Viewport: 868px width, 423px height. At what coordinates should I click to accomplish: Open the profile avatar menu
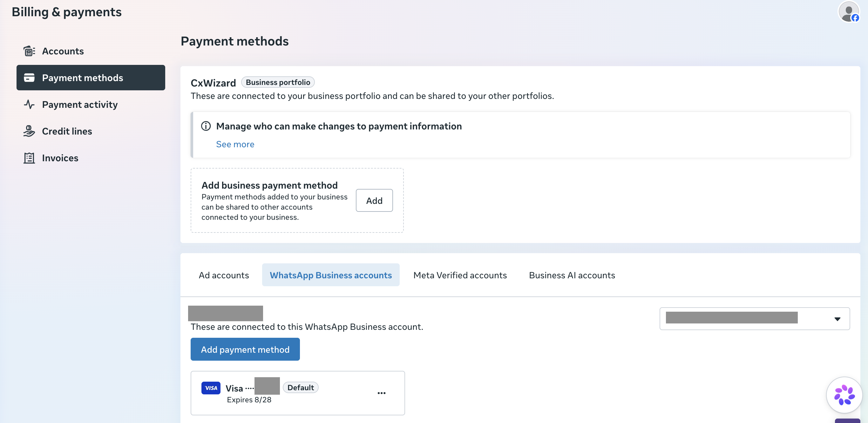click(848, 12)
